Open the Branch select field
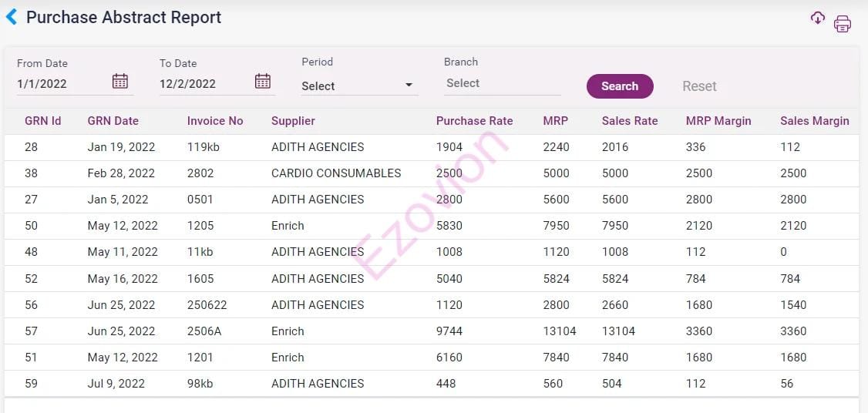Image resolution: width=868 pixels, height=413 pixels. coord(502,83)
